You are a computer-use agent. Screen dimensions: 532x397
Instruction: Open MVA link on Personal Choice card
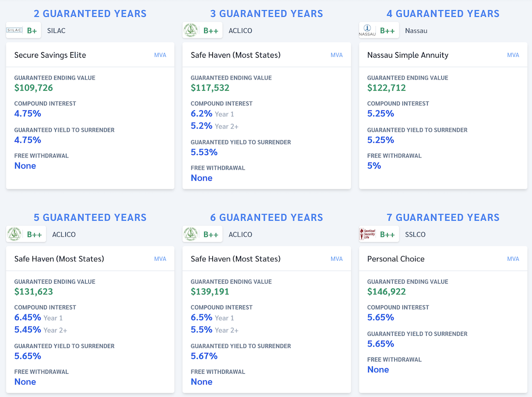point(513,259)
